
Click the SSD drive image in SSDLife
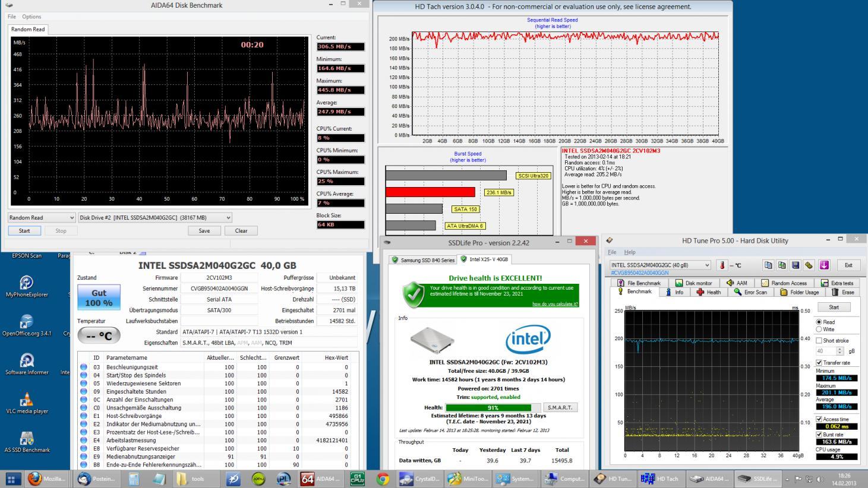(432, 340)
